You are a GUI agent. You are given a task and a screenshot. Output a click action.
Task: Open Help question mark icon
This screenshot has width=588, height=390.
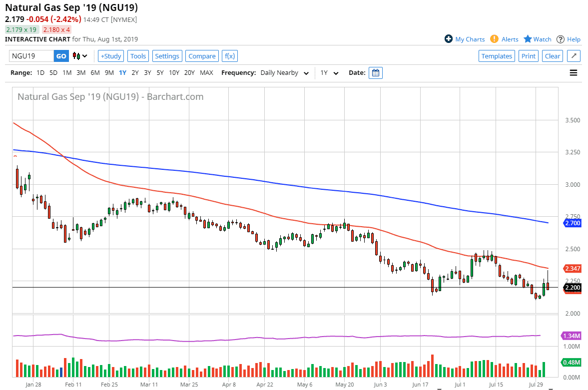560,39
